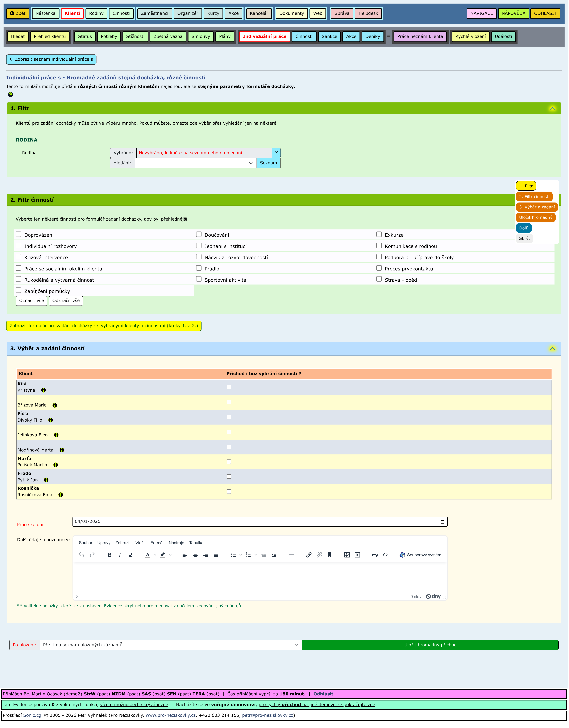
Task: Open the highlight color dropdown arrow
Action: 170,555
